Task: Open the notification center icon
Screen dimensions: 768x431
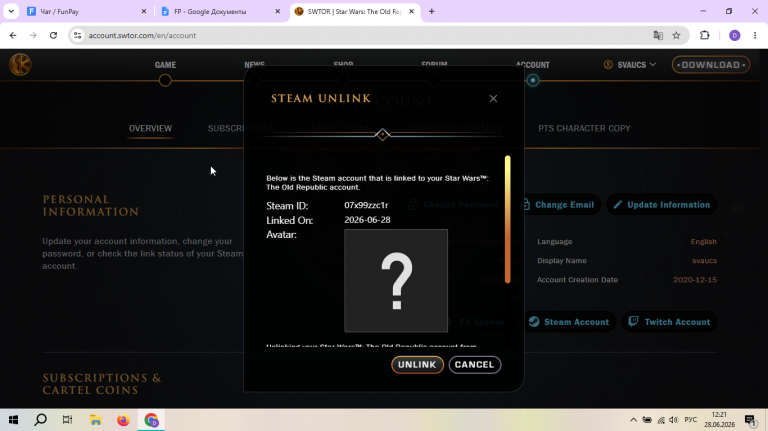Action: (750, 420)
